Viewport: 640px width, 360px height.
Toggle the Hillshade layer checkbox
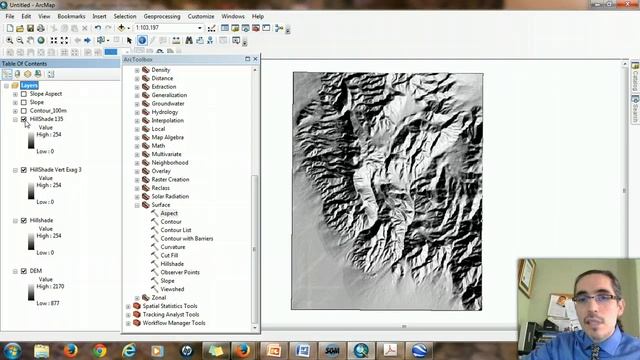pos(24,220)
